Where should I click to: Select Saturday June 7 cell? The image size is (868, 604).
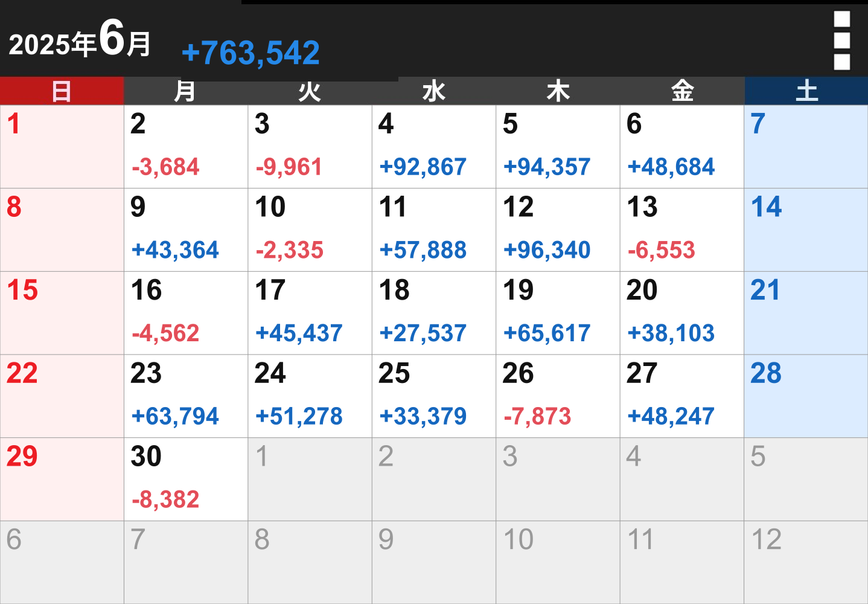click(x=806, y=147)
